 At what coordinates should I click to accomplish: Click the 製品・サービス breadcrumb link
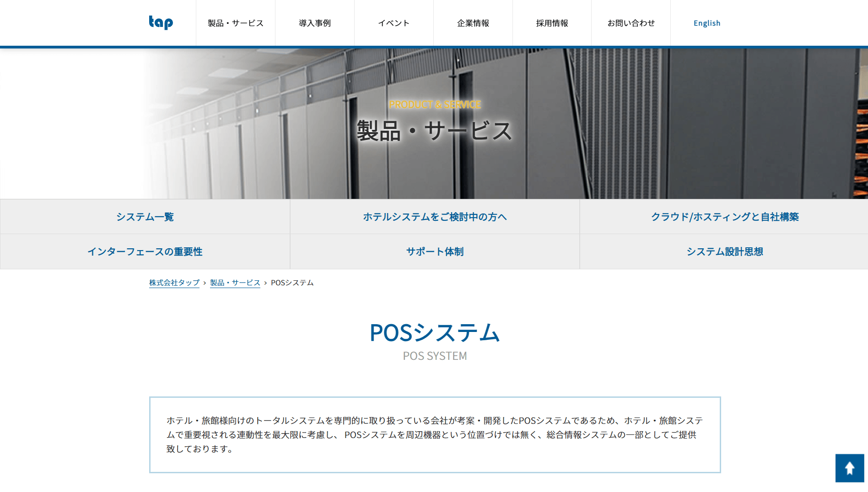point(235,283)
